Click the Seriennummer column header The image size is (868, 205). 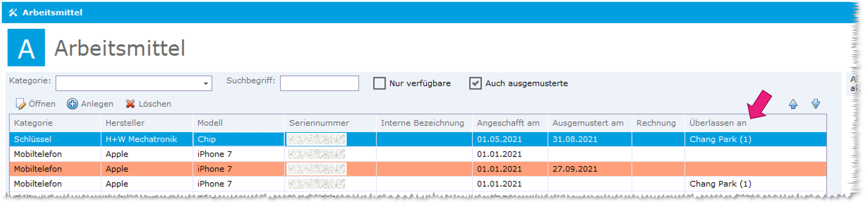(x=319, y=123)
